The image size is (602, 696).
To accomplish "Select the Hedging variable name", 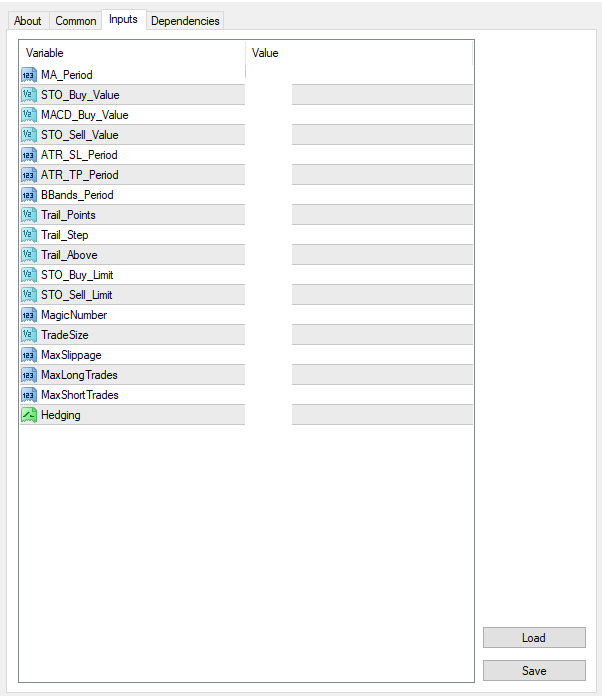I will pos(61,415).
